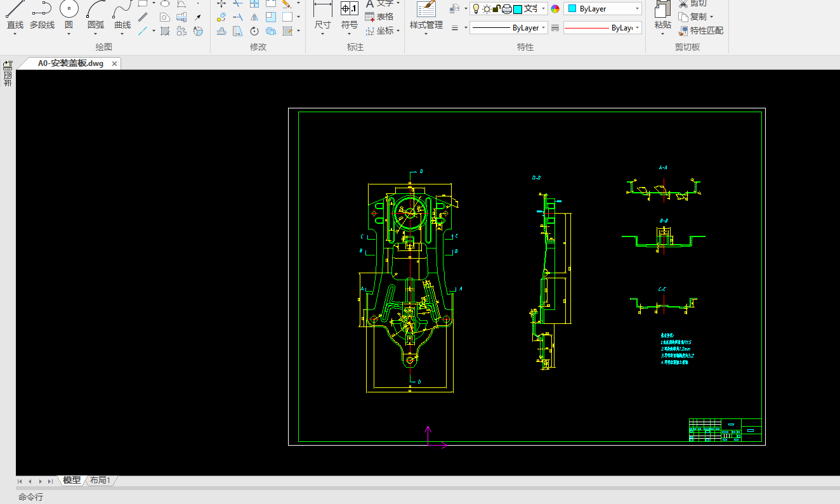Toggle layer freeze sun icon
Viewport: 840px width, 504px height.
coord(487,9)
